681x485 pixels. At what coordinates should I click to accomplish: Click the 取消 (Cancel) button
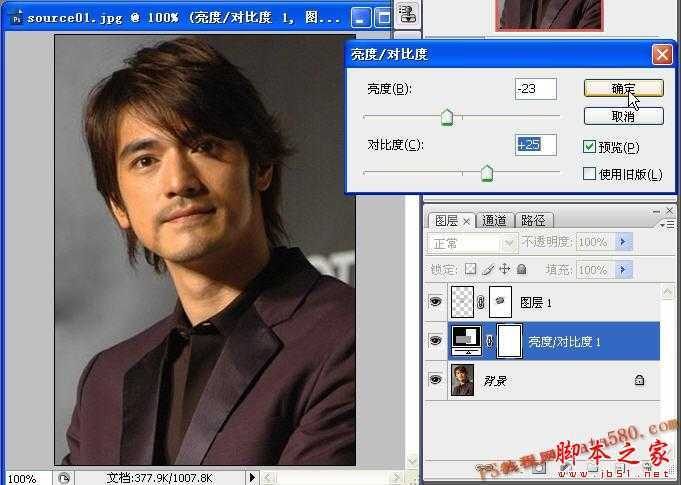(x=623, y=116)
